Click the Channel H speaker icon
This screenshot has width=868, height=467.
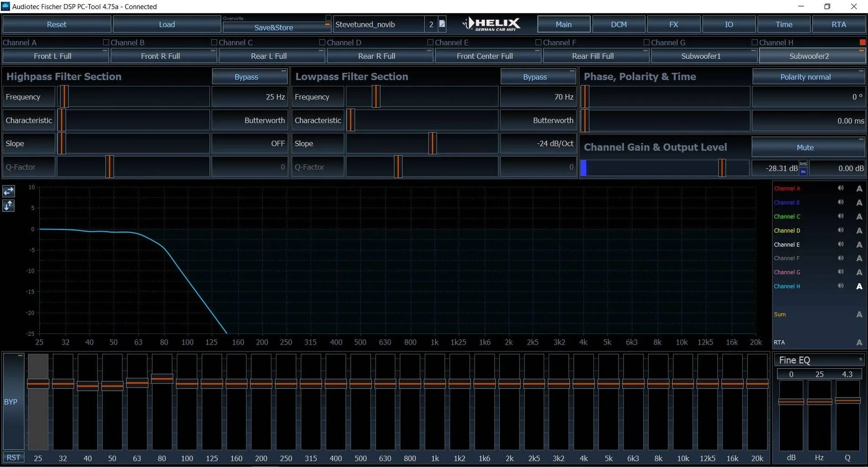click(841, 286)
